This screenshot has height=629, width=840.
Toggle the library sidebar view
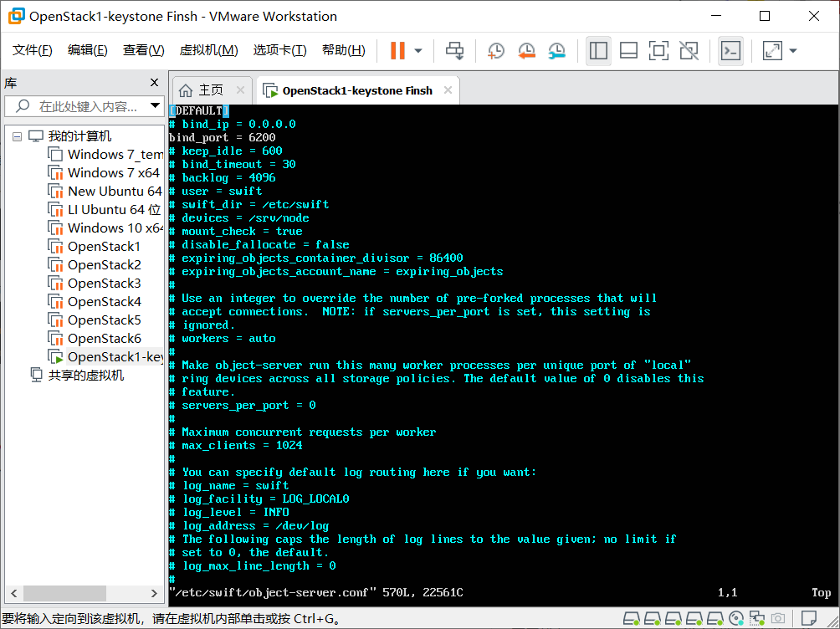click(x=598, y=51)
